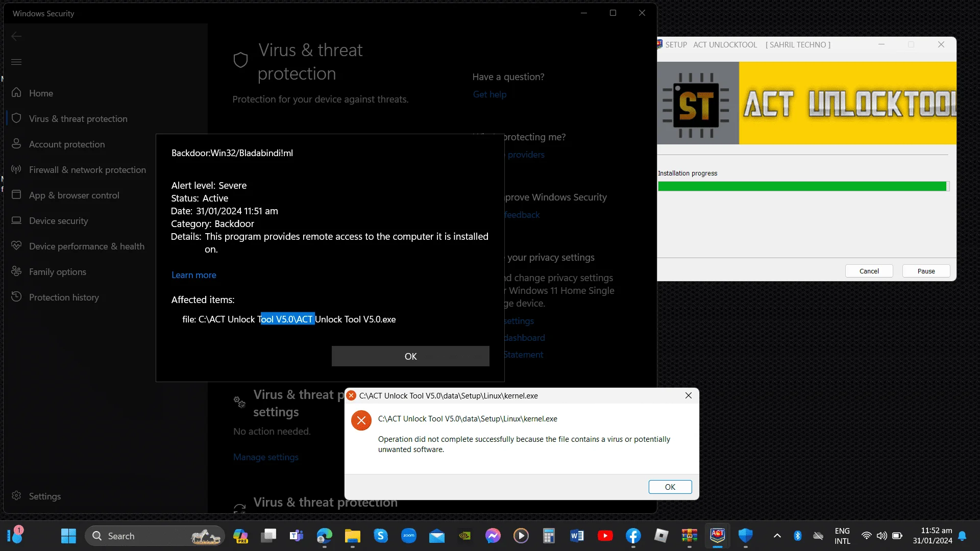Click the green installation progress bar
Image resolution: width=980 pixels, height=551 pixels.
click(803, 186)
